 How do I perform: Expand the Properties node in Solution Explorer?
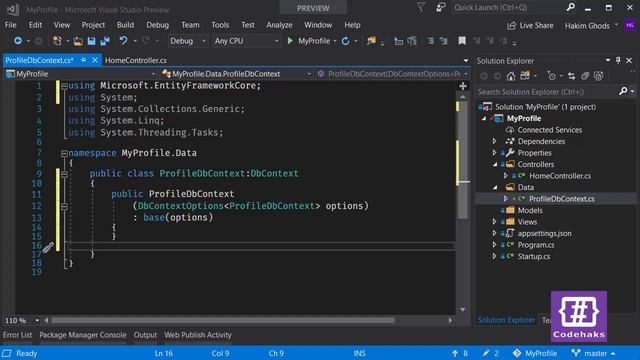pos(495,153)
